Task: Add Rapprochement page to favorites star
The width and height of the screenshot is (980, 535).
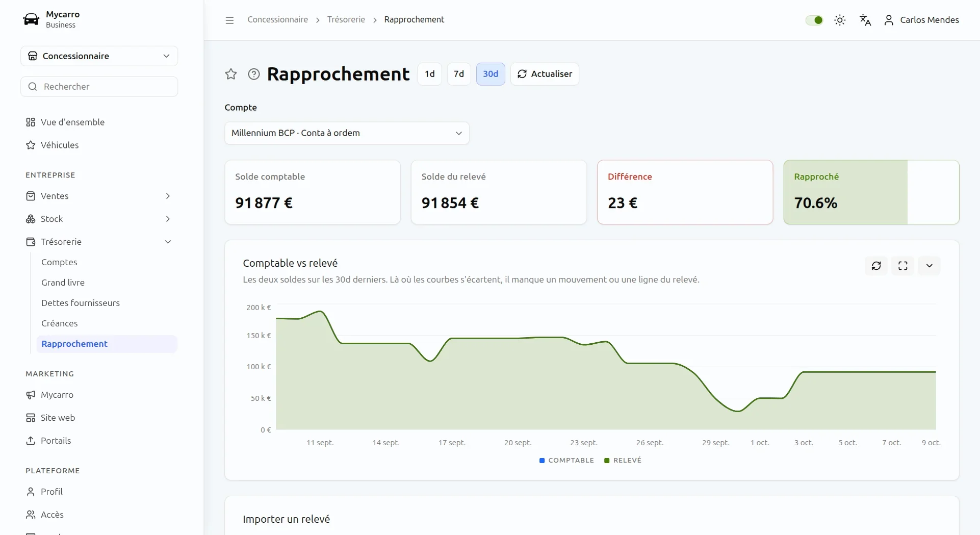Action: point(231,74)
